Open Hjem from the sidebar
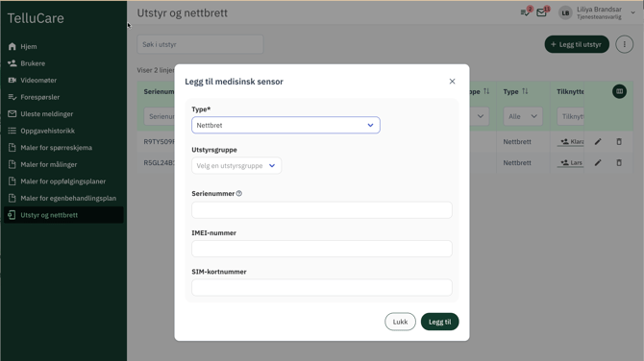Image resolution: width=644 pixels, height=361 pixels. (63, 46)
